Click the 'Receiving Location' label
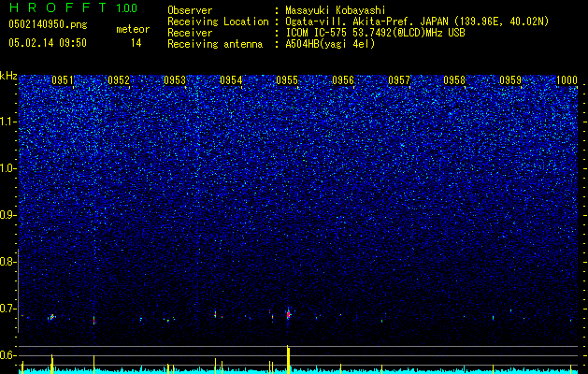588x374 pixels. pyautogui.click(x=218, y=22)
